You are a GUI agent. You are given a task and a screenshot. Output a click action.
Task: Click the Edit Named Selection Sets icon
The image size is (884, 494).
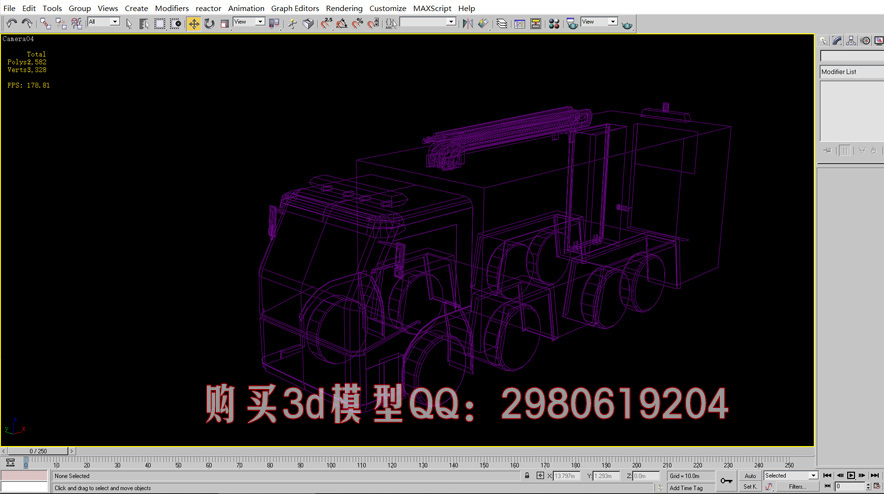click(391, 23)
